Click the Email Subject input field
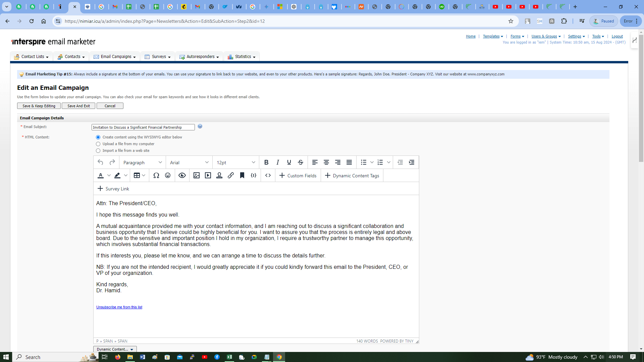This screenshot has width=644, height=362. pos(143,127)
